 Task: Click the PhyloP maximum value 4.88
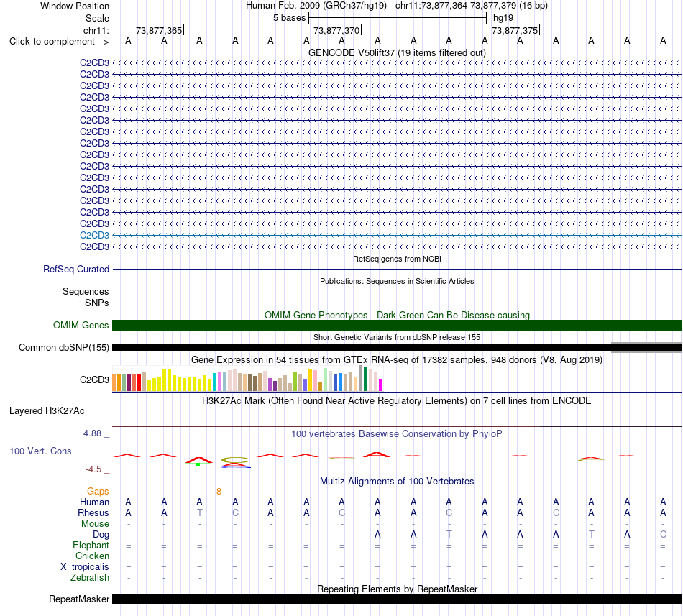pyautogui.click(x=92, y=433)
